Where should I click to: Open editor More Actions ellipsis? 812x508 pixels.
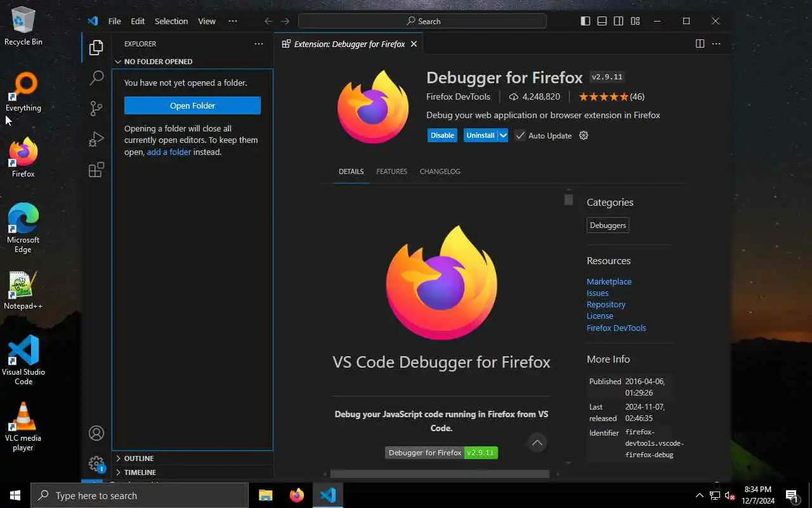click(716, 44)
